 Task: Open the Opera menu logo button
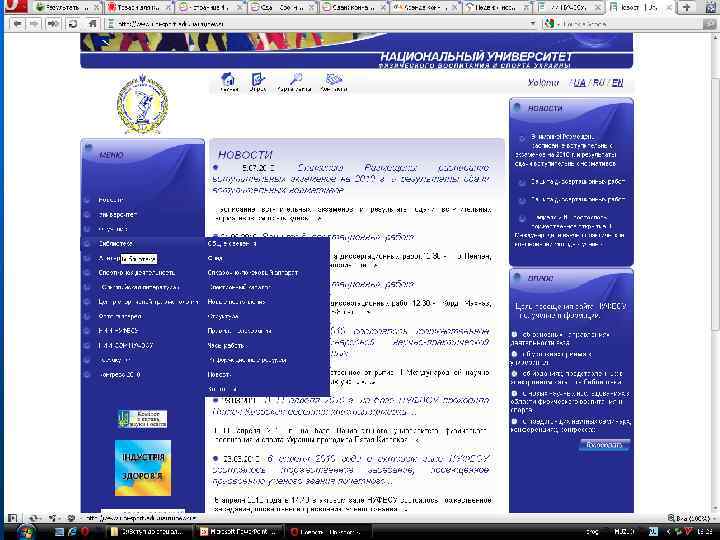(x=14, y=6)
